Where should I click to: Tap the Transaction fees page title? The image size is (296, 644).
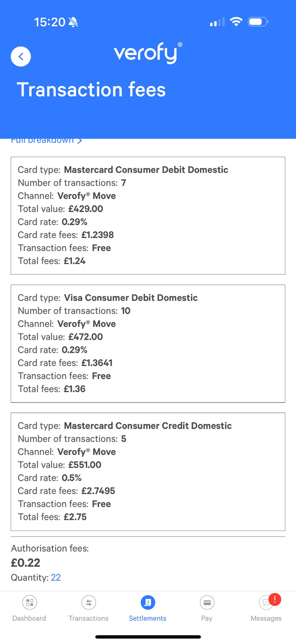point(91,90)
